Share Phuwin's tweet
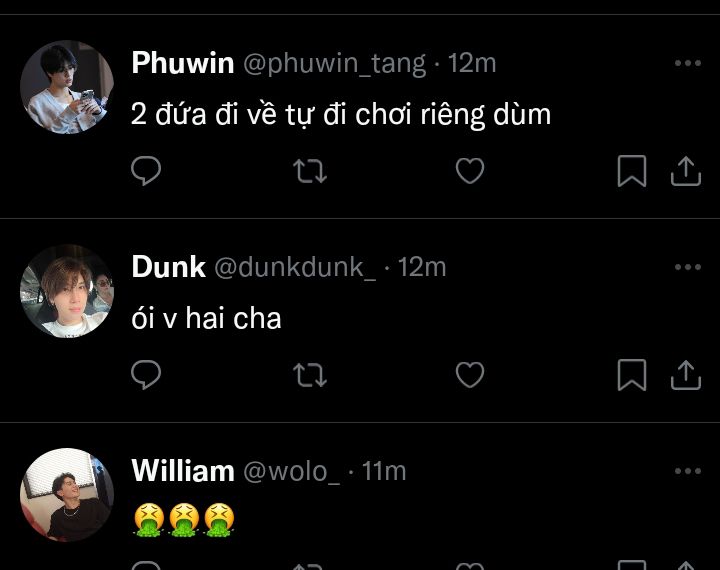Image resolution: width=720 pixels, height=570 pixels. pos(686,171)
